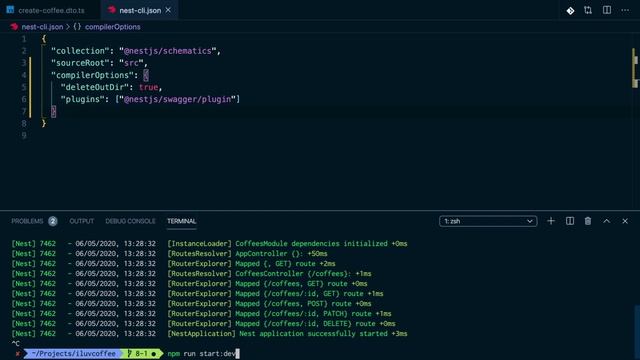Open the Debug Console panel tab

[x=130, y=221]
